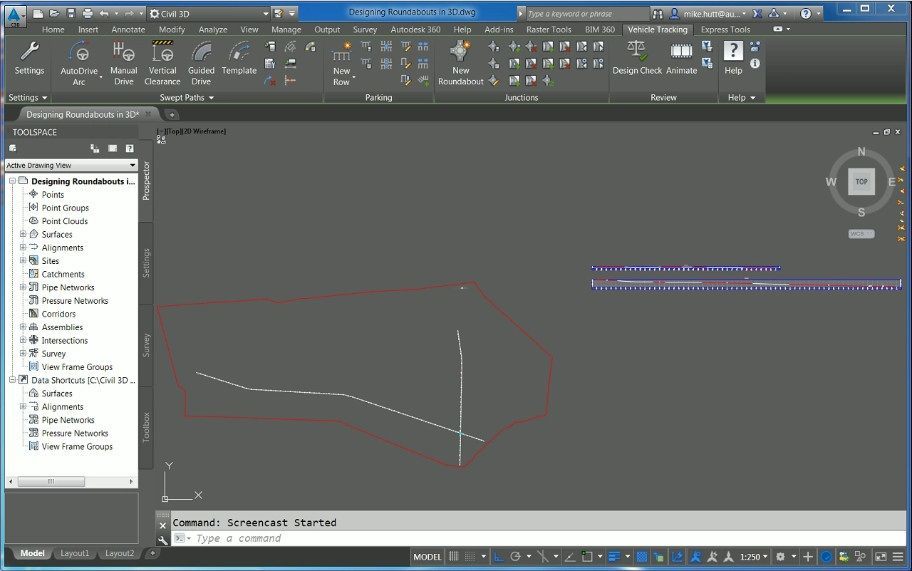Image resolution: width=912 pixels, height=571 pixels.
Task: Open the Survey ribbon tab
Action: click(x=365, y=29)
